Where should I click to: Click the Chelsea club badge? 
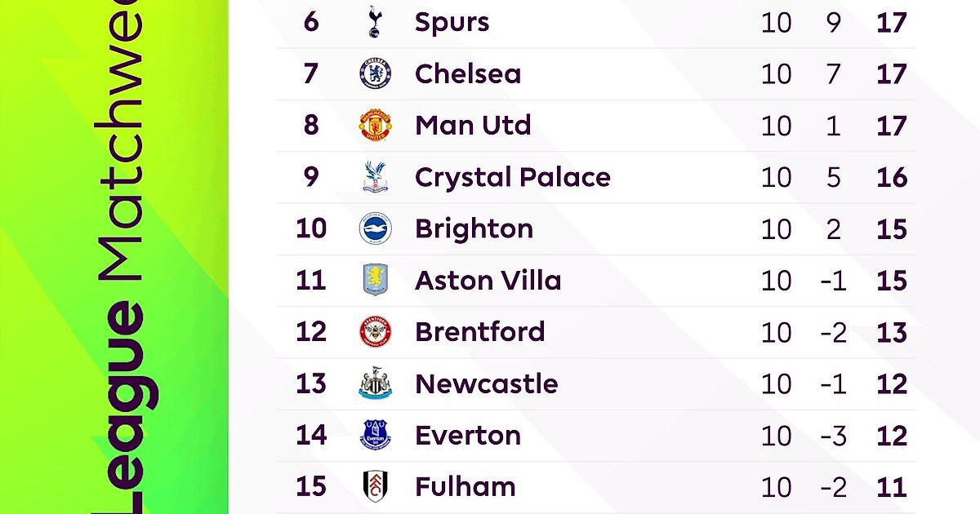point(376,74)
